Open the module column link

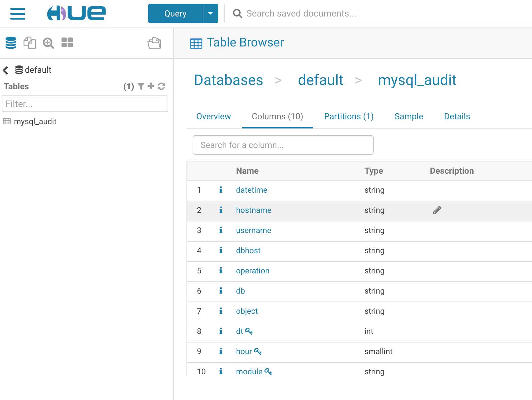coord(249,372)
